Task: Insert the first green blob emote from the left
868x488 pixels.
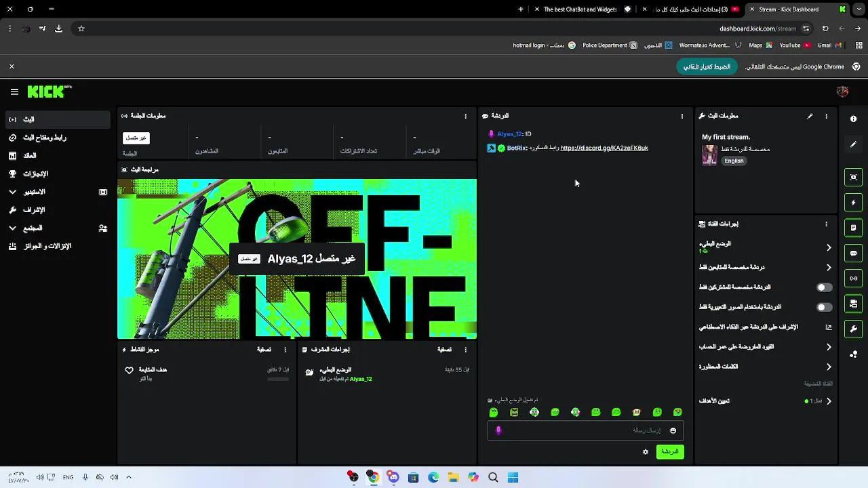Action: (x=494, y=412)
